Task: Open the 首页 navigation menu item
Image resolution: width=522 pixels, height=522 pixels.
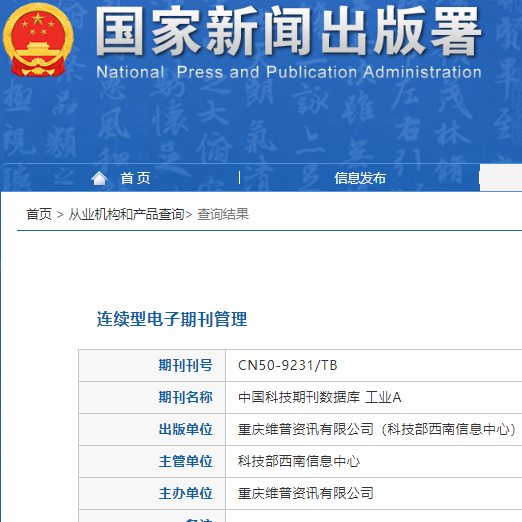Action: [x=135, y=178]
